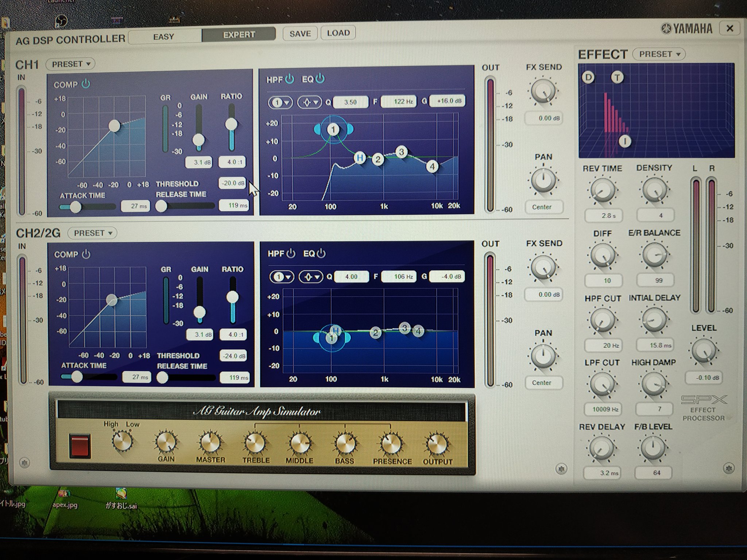Click the CH1 ATTACK TIME slider handle
Viewport: 747px width, 560px height.
[76, 207]
